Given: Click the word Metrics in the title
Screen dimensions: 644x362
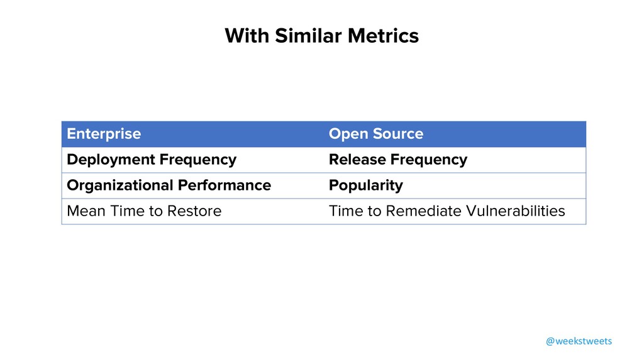Looking at the screenshot, I should coord(383,36).
